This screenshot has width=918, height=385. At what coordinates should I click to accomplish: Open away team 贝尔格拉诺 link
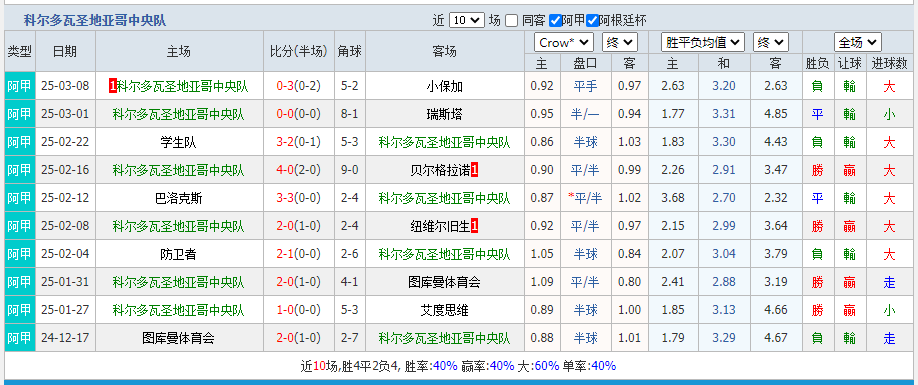[440, 170]
